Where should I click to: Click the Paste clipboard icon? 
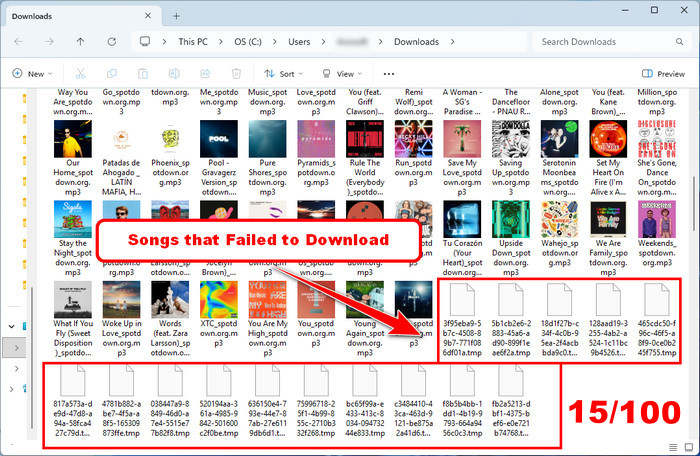(x=143, y=74)
